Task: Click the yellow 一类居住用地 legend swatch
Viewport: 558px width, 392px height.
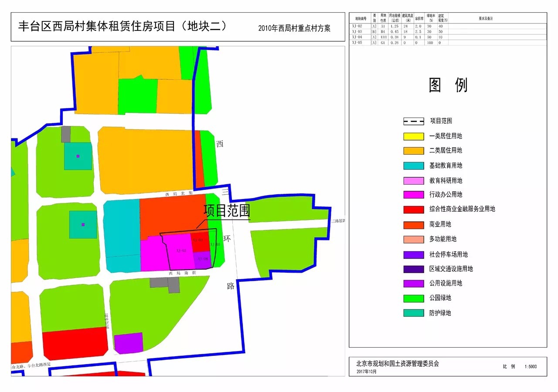Action: point(413,136)
